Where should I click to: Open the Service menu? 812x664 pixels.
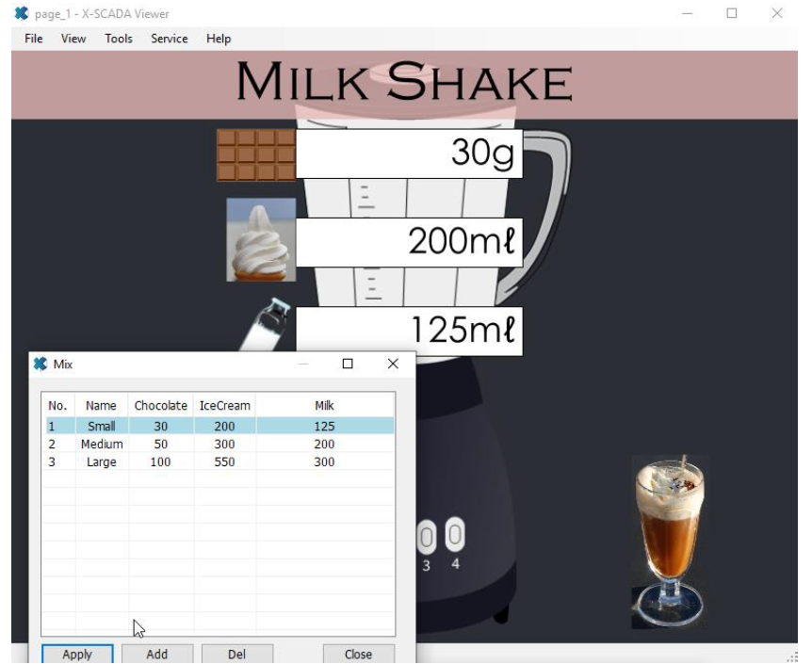(x=170, y=39)
